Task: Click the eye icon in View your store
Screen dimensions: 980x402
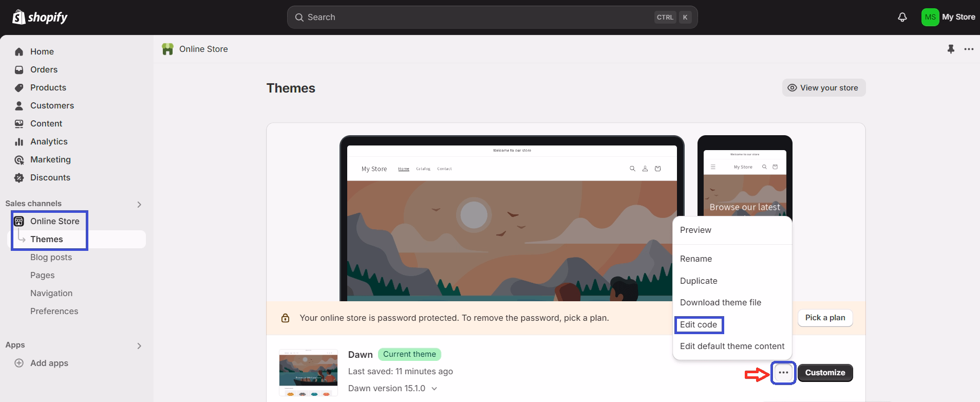Action: click(x=792, y=88)
